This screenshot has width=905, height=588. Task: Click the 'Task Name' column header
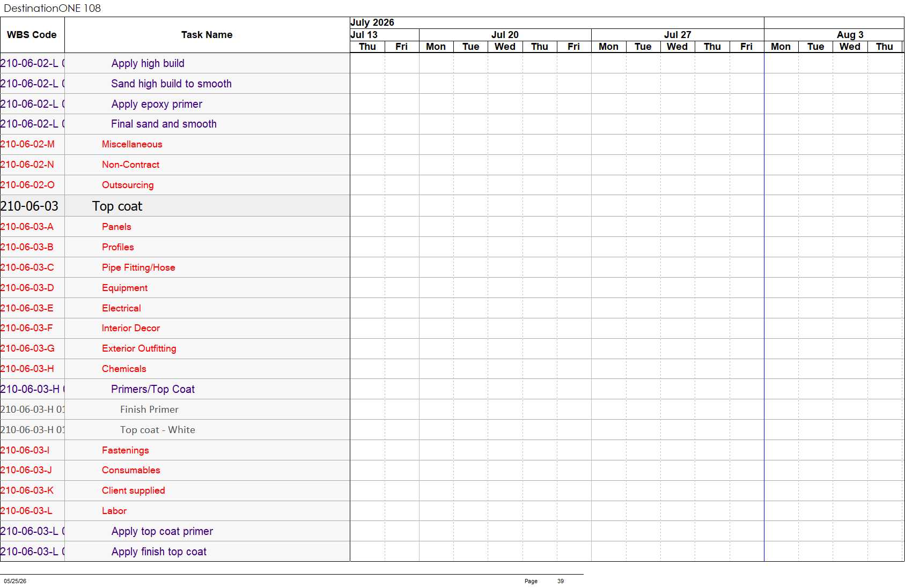(x=207, y=35)
